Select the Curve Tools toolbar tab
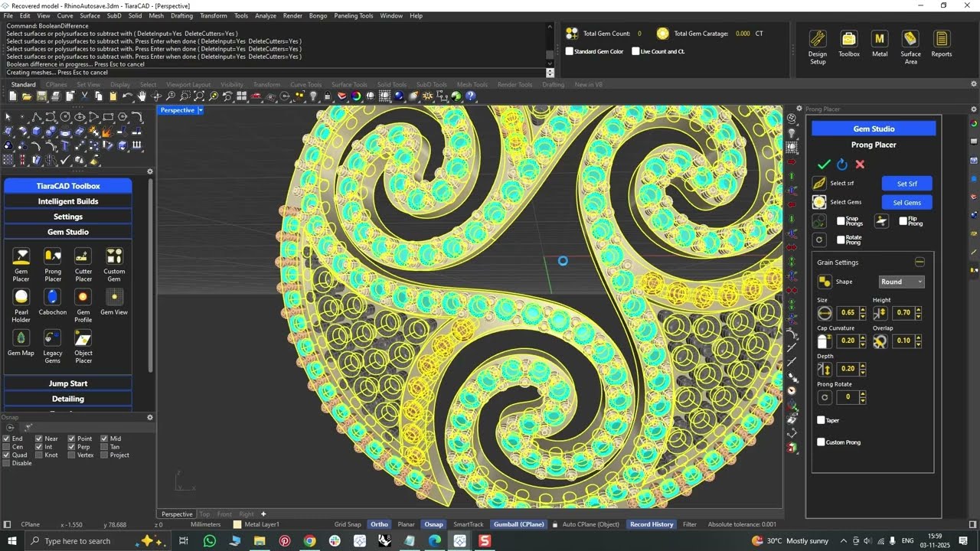 (x=305, y=85)
